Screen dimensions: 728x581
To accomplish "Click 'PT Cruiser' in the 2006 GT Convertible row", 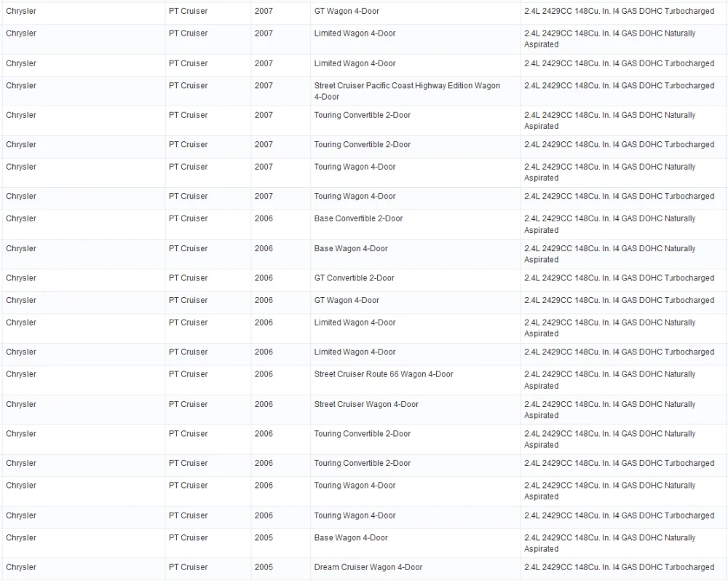I will (x=188, y=278).
